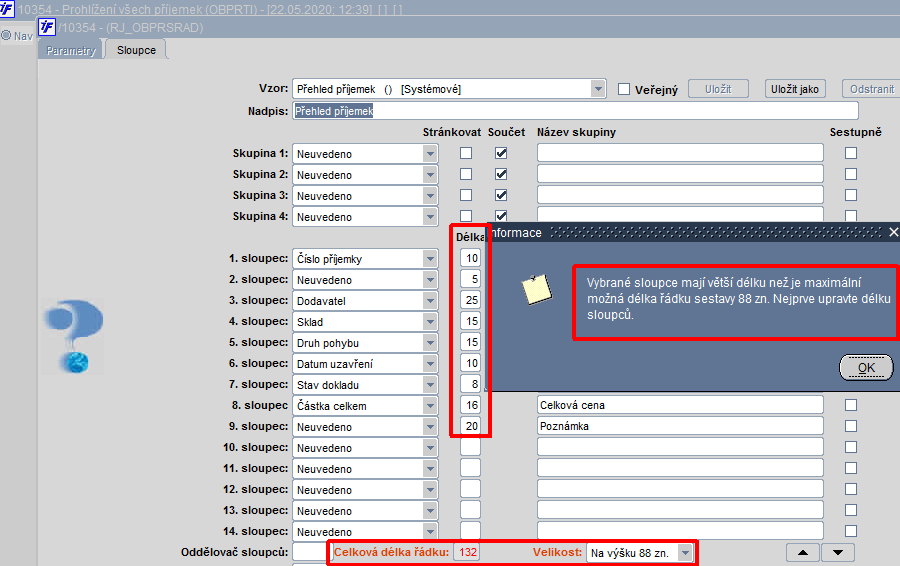
Task: Select the Nav radio button
Action: pos(6,35)
